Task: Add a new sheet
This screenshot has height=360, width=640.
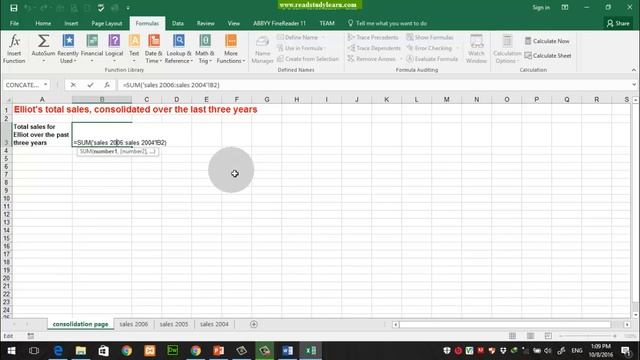Action: click(x=253, y=324)
